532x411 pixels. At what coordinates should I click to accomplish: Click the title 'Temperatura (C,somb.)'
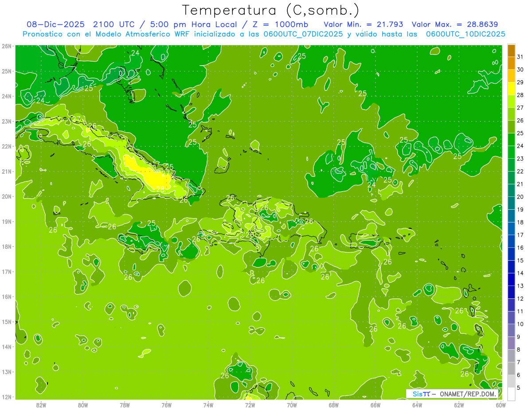(x=271, y=10)
